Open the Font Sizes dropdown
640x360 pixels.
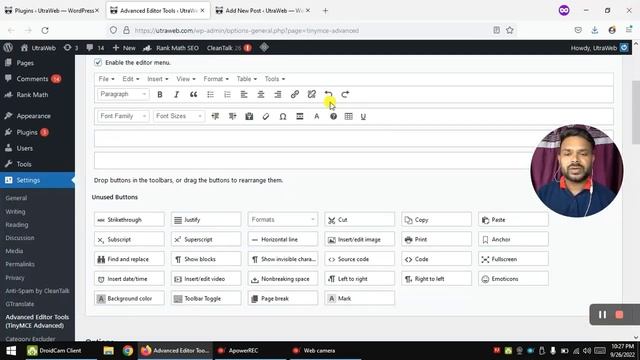tap(178, 116)
